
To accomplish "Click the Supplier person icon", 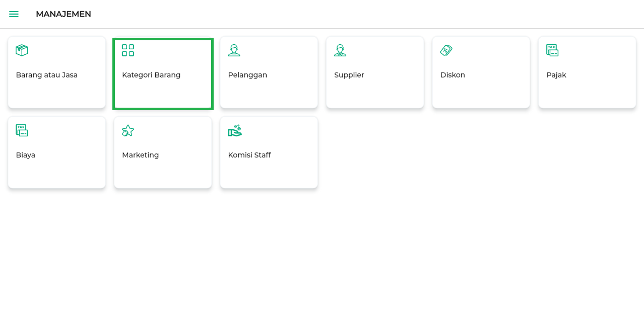I will pyautogui.click(x=340, y=50).
